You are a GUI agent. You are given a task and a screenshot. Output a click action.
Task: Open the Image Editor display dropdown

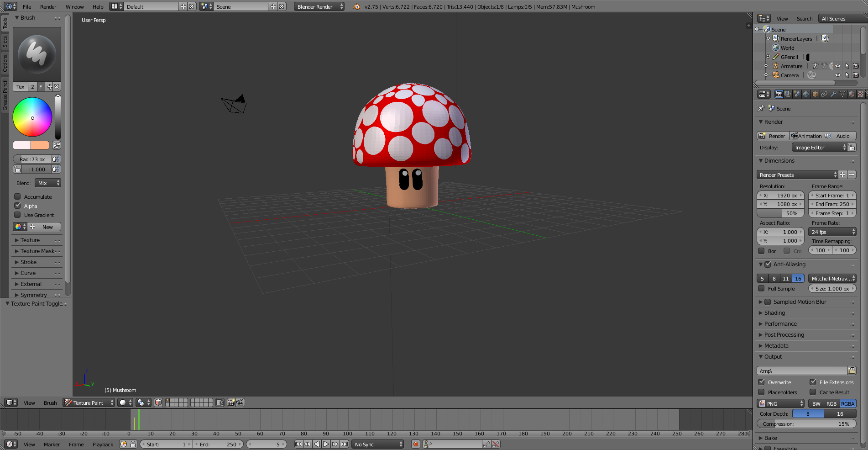coord(820,147)
